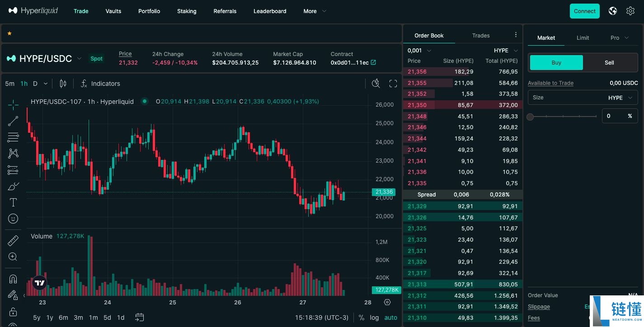Click the 21,350 ask price row
644x327 pixels.
point(463,105)
